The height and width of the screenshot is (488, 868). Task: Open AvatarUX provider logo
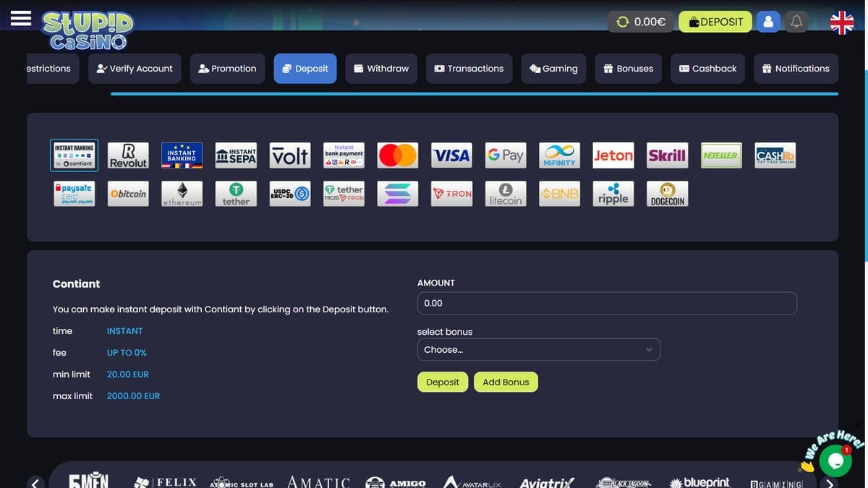[472, 482]
